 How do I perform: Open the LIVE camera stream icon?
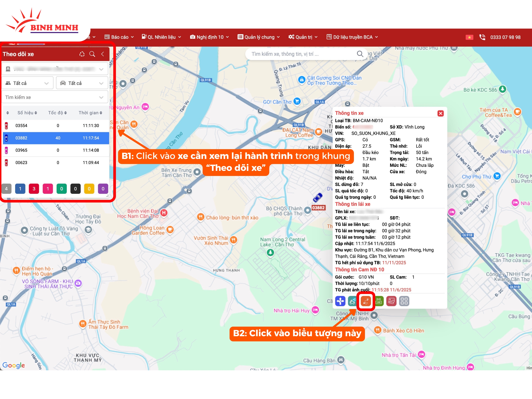[379, 301]
